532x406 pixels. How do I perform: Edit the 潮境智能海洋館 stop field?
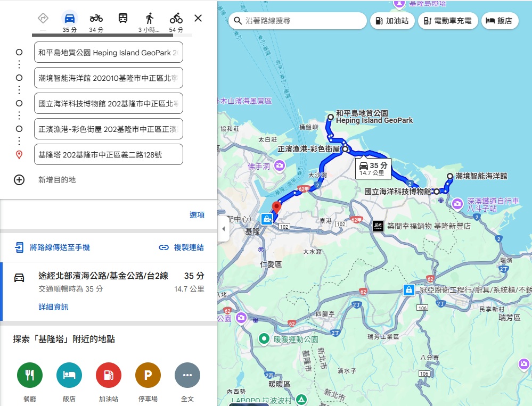109,78
